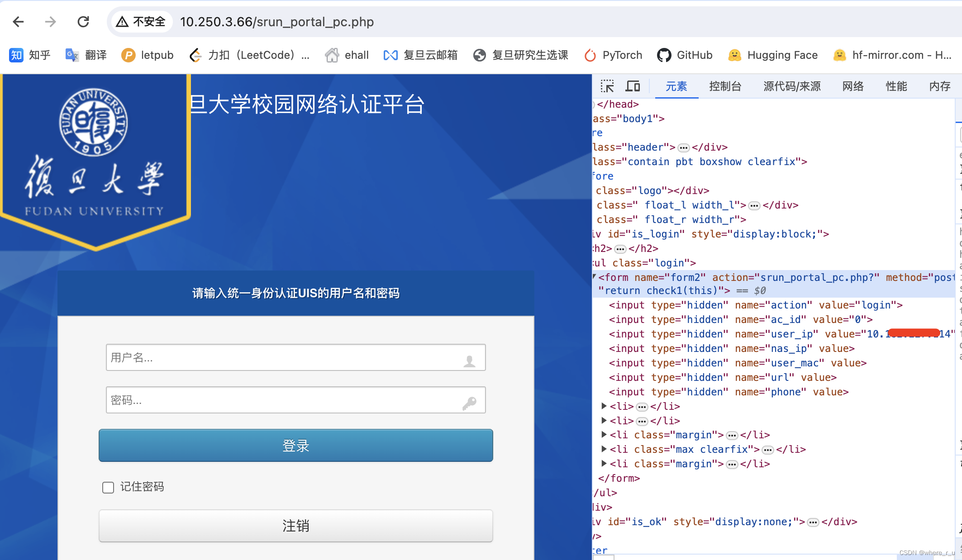962x560 pixels.
Task: Switch to the 网络 tab
Action: (853, 86)
